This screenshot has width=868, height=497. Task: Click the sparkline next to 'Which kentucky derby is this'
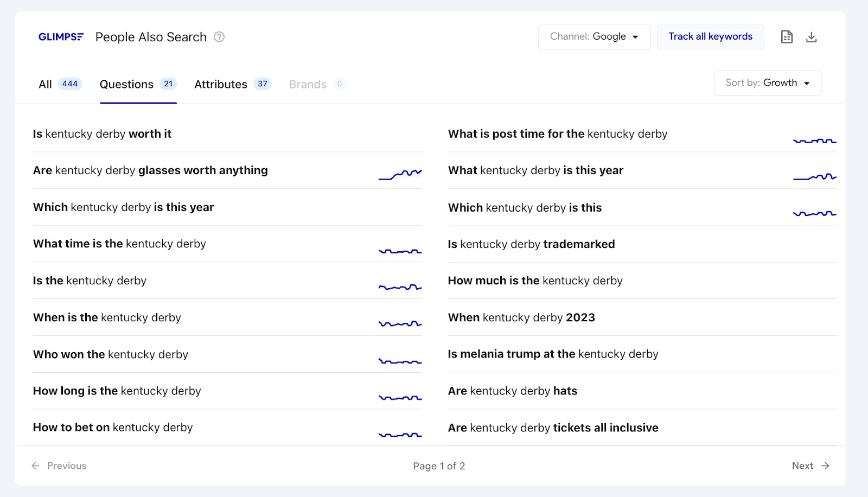[x=814, y=213]
